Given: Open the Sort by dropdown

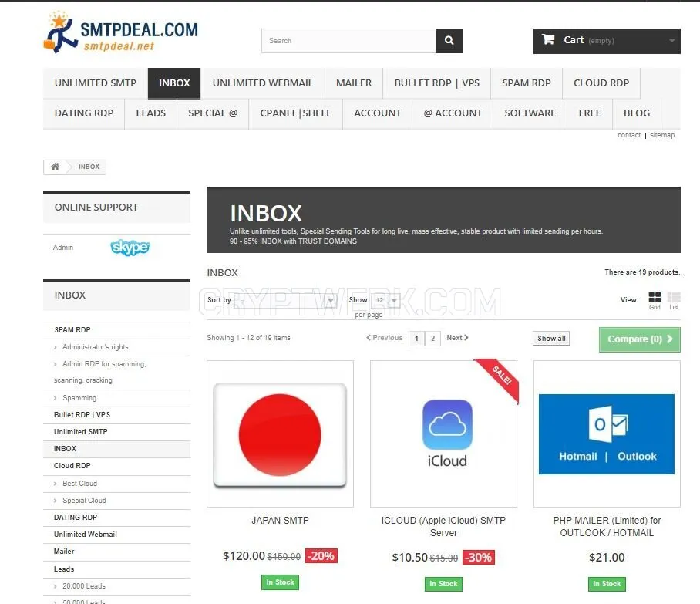Looking at the screenshot, I should [x=284, y=300].
